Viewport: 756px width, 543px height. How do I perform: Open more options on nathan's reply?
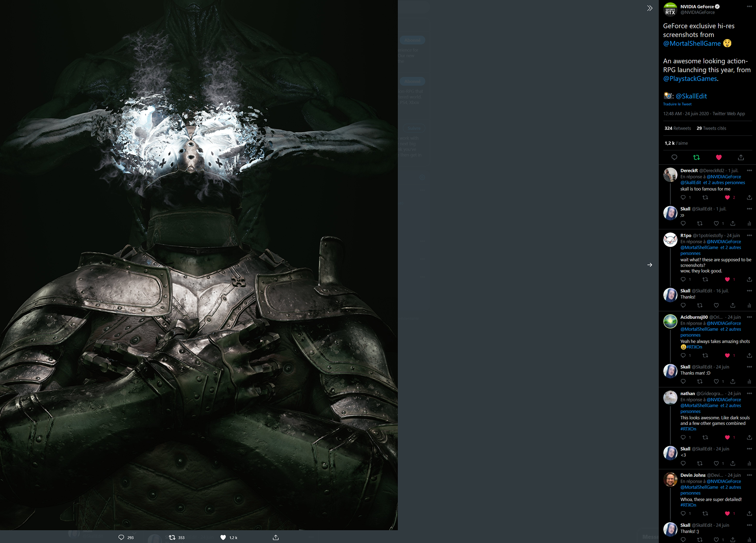[x=749, y=393]
